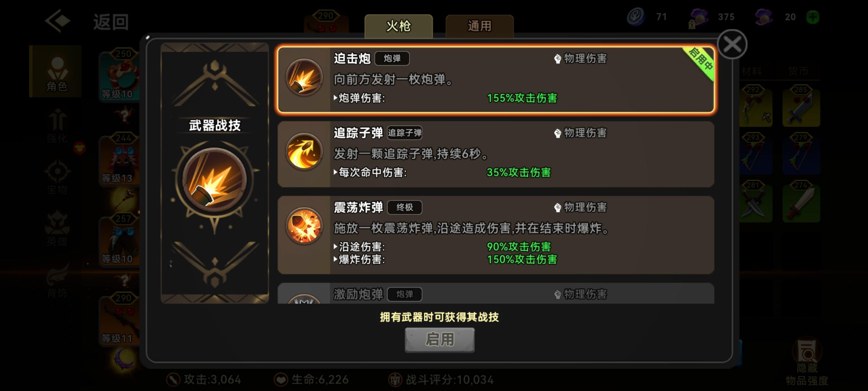Select the 迫击炮 mortar skill icon
This screenshot has width=868, height=391.
coord(304,77)
